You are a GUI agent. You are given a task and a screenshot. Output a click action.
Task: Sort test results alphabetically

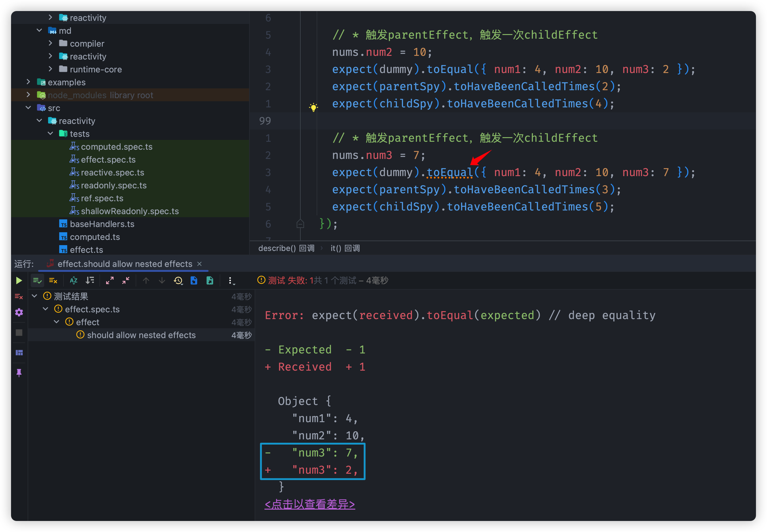[x=74, y=281]
